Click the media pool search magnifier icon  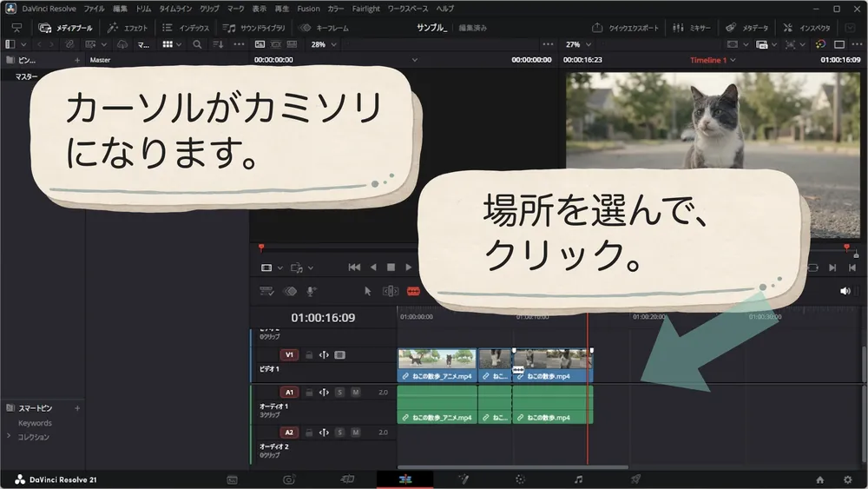[197, 44]
